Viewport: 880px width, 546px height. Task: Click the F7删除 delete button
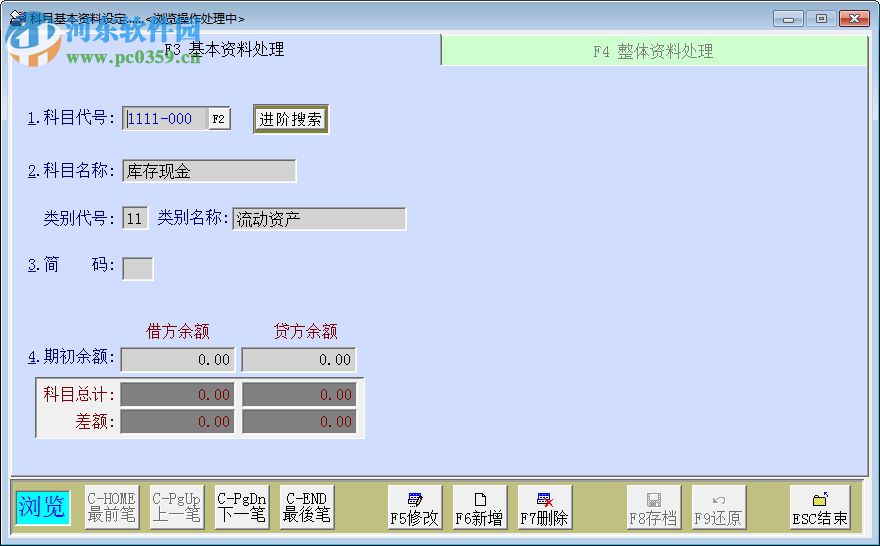click(x=544, y=507)
